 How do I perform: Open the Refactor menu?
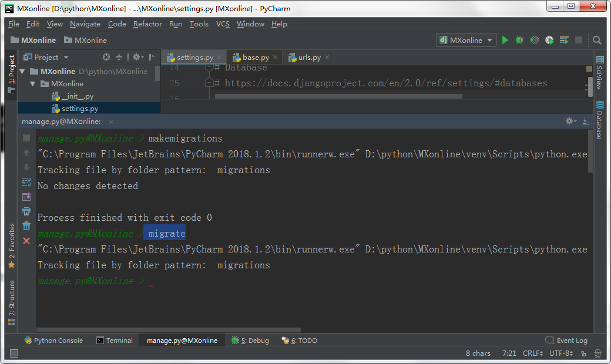[147, 23]
